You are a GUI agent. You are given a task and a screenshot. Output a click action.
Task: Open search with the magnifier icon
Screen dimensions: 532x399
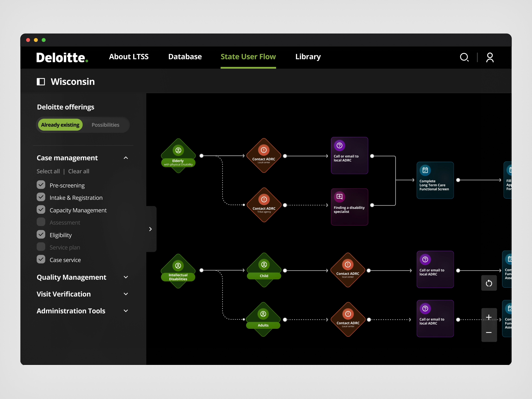click(464, 57)
